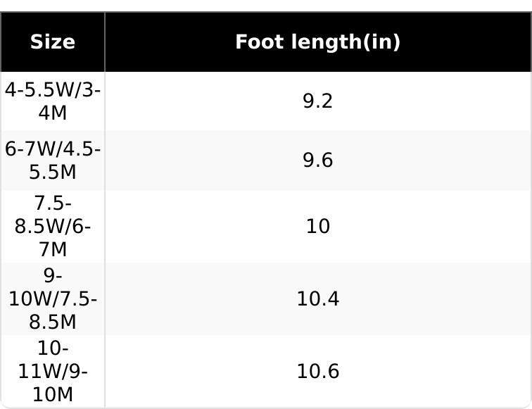
Task: Click the 9.6 foot length value
Action: (x=317, y=161)
